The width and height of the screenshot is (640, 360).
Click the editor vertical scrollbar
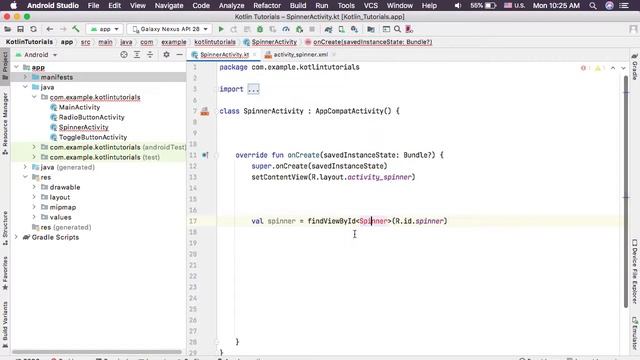[x=626, y=192]
